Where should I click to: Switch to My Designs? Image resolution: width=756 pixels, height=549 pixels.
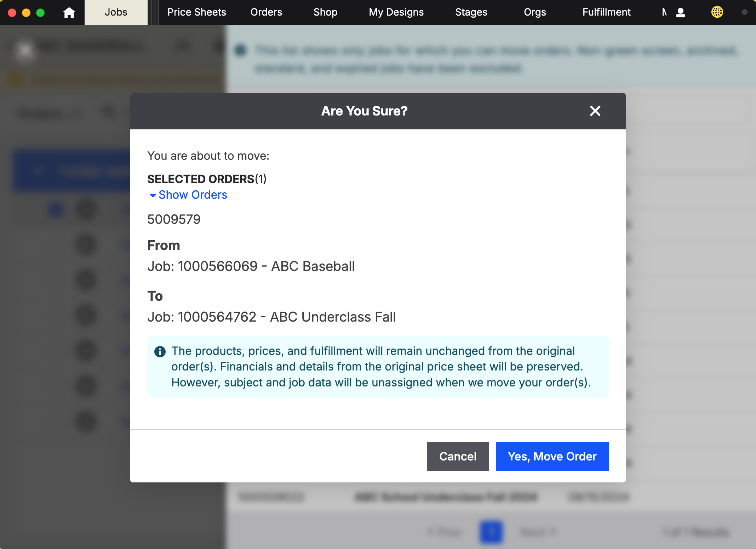tap(396, 12)
